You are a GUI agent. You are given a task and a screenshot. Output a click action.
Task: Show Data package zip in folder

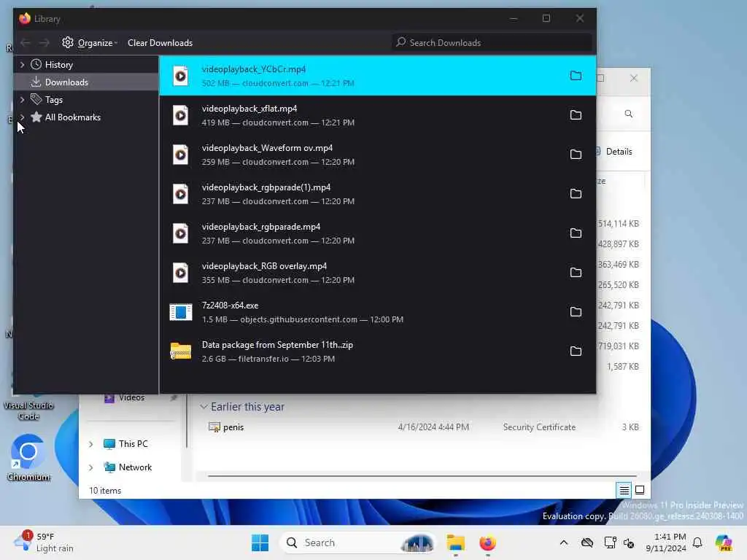click(x=576, y=351)
